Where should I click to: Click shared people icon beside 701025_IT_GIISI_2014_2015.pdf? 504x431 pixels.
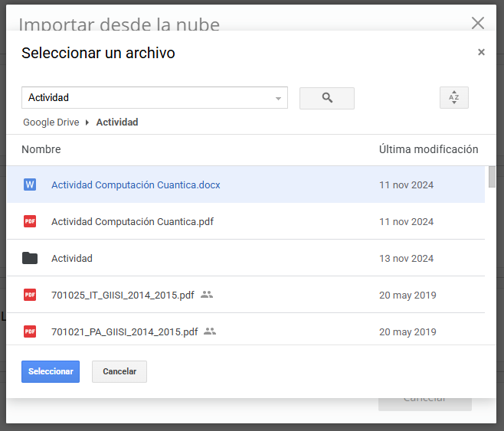(206, 295)
